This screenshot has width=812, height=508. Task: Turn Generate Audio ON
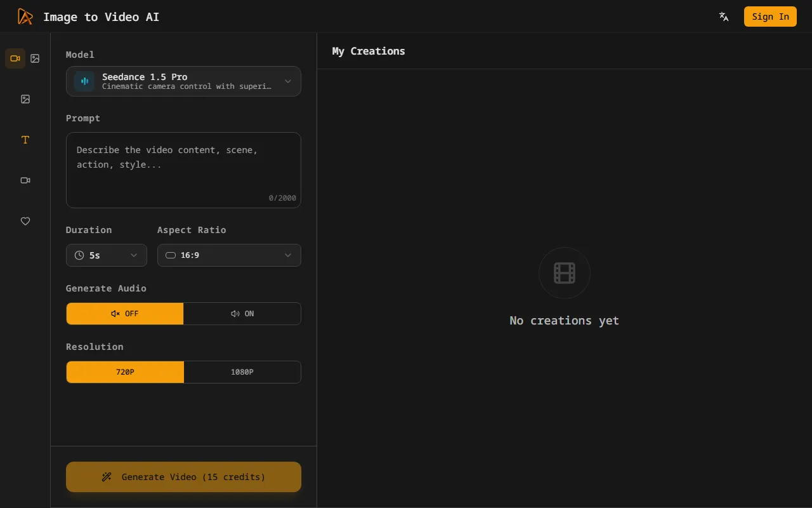pos(242,314)
